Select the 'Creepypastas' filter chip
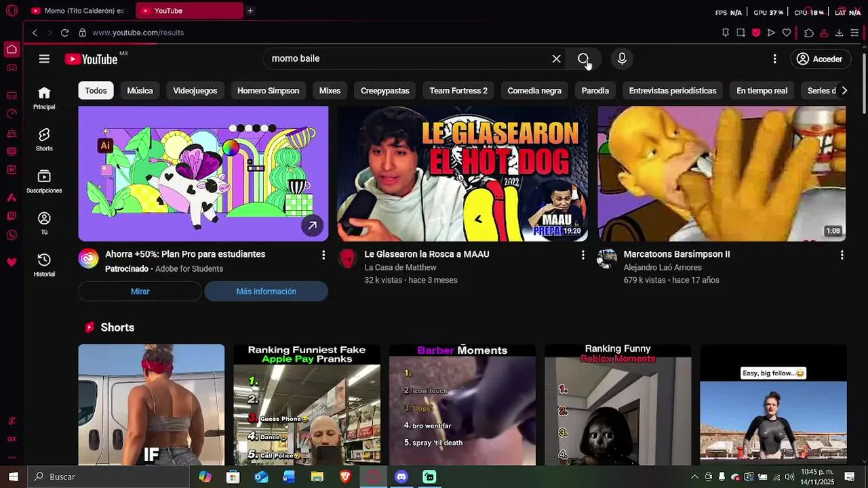868x488 pixels. (x=384, y=91)
